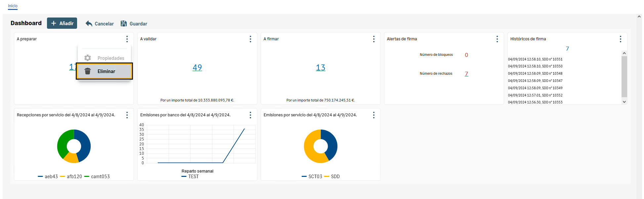
Task: Click the 49 link in A validar
Action: (x=197, y=67)
